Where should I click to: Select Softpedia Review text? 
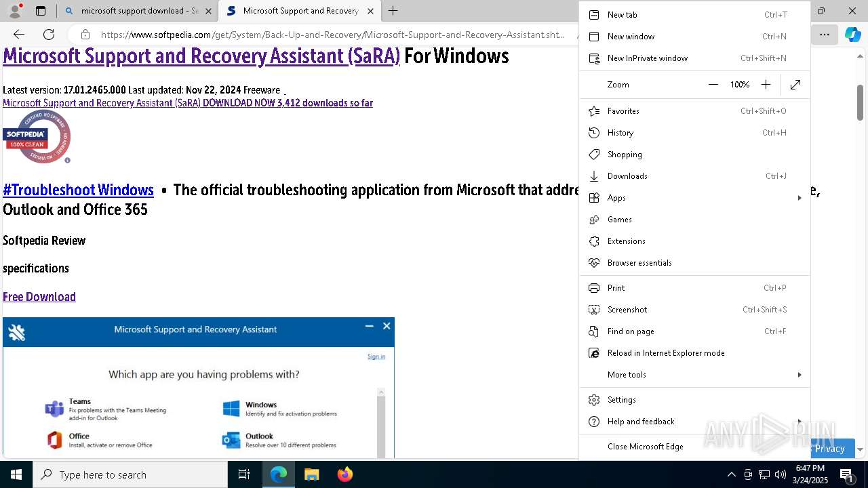click(44, 241)
